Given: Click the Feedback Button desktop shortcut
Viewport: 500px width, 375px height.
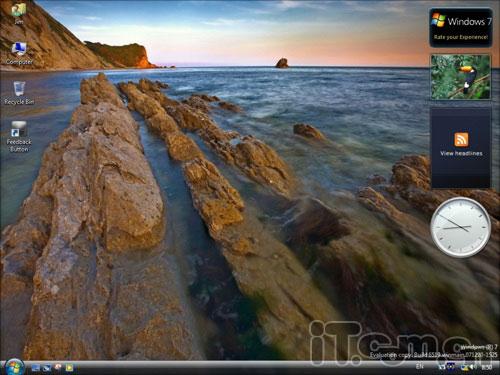Looking at the screenshot, I should 19,137.
